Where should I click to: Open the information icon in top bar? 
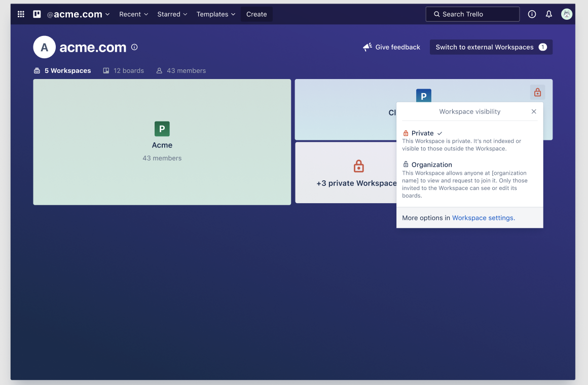(532, 14)
